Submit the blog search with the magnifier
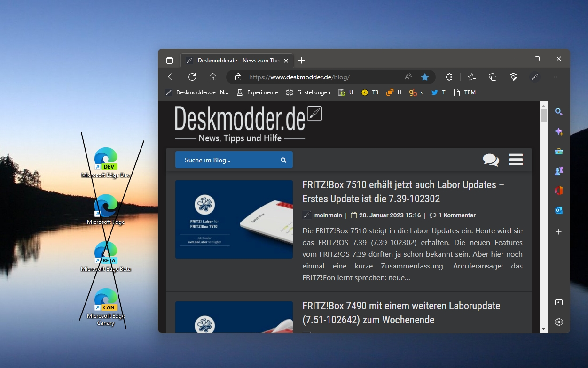 click(283, 160)
